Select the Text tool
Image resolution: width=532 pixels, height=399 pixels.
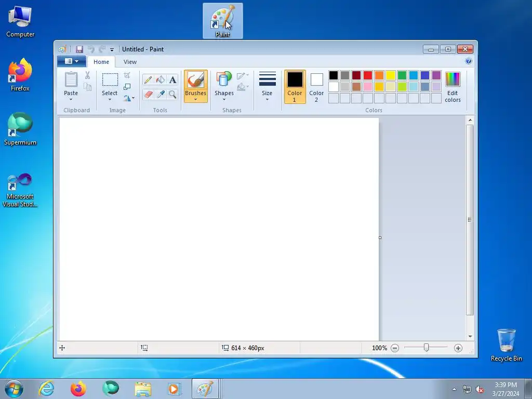[x=172, y=79]
